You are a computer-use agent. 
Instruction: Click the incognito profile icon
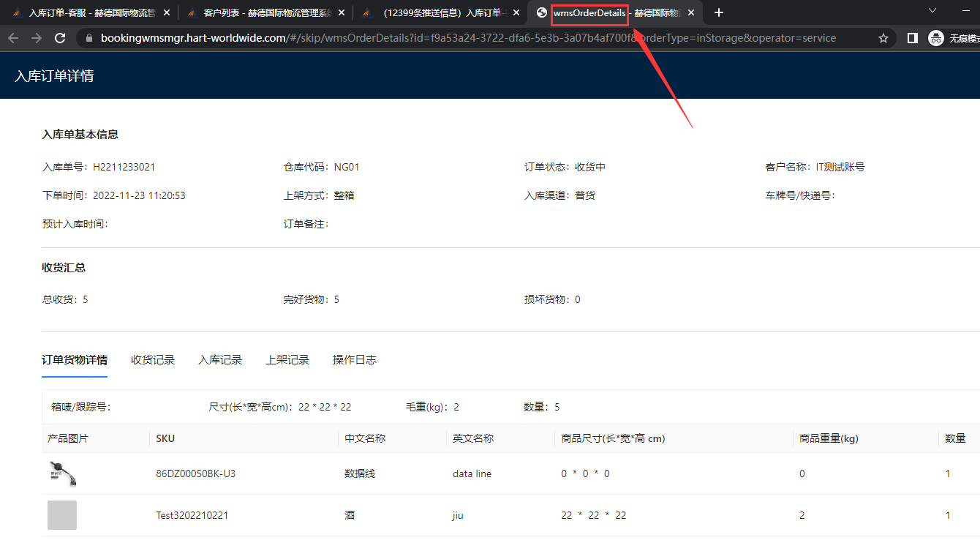[x=935, y=38]
